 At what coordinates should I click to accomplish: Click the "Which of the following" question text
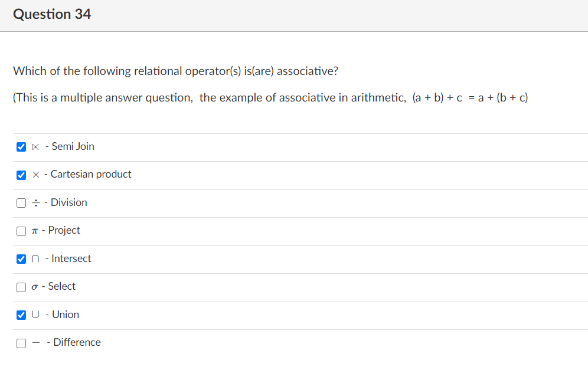[176, 71]
